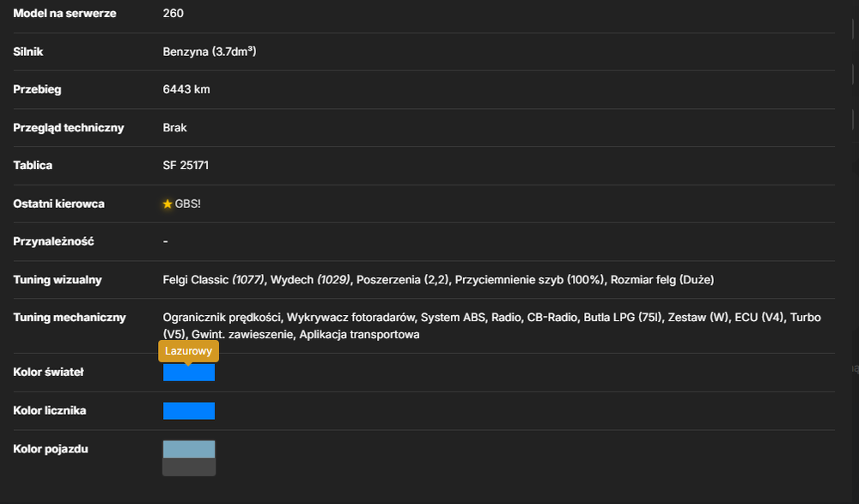Click the Model na serwerze label
This screenshot has height=504, width=859.
(64, 13)
